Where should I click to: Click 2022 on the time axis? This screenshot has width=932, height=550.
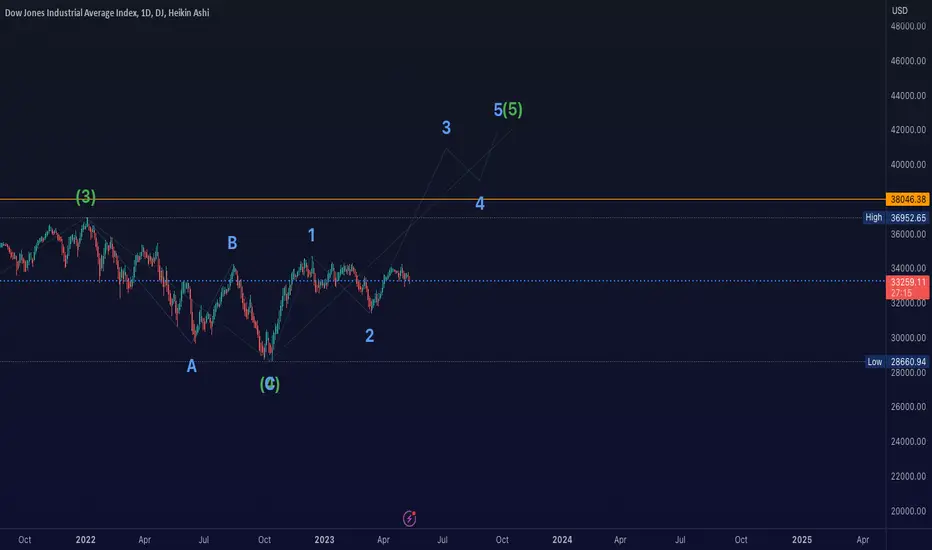(86, 540)
